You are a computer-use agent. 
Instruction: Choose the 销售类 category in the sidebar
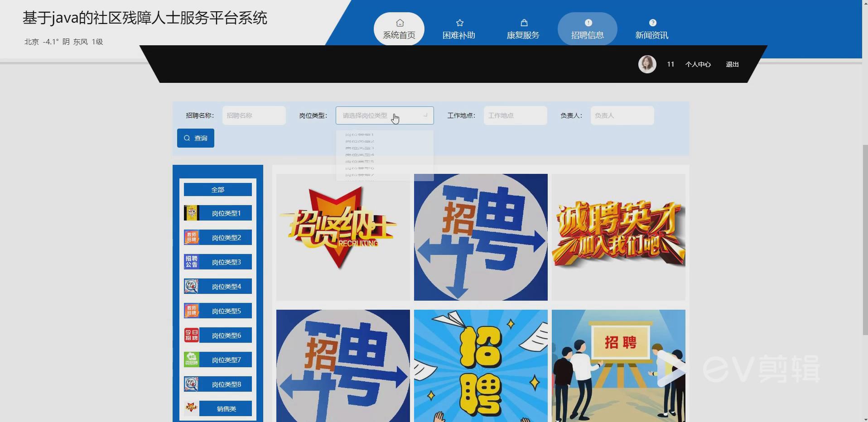coord(226,408)
